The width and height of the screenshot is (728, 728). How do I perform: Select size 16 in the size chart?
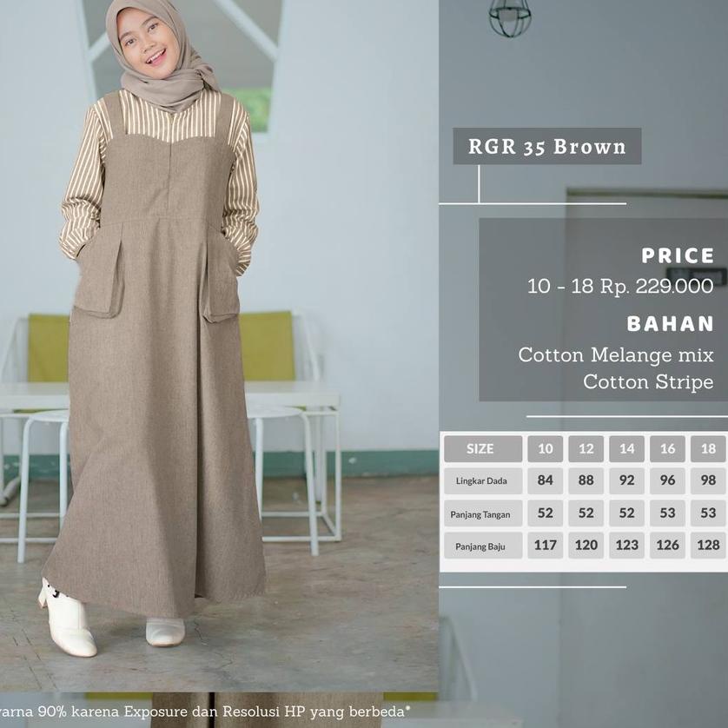(x=667, y=448)
